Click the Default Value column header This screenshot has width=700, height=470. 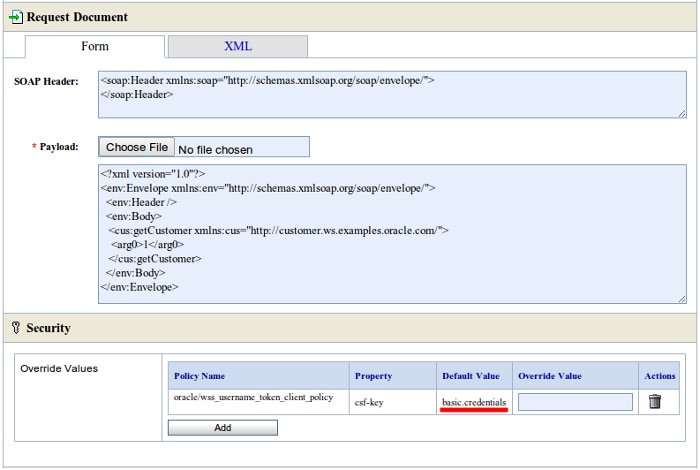pos(474,376)
